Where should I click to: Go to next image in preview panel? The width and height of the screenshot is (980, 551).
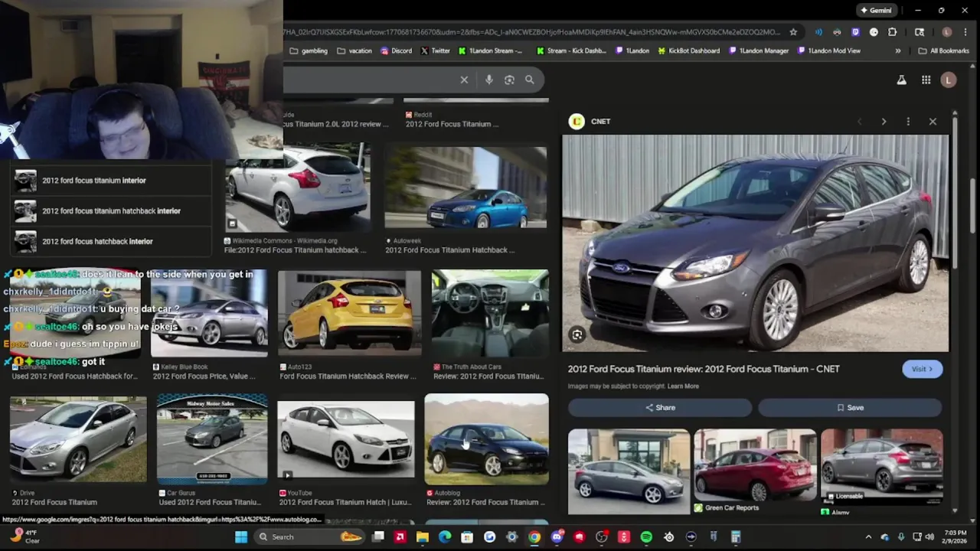coord(884,122)
